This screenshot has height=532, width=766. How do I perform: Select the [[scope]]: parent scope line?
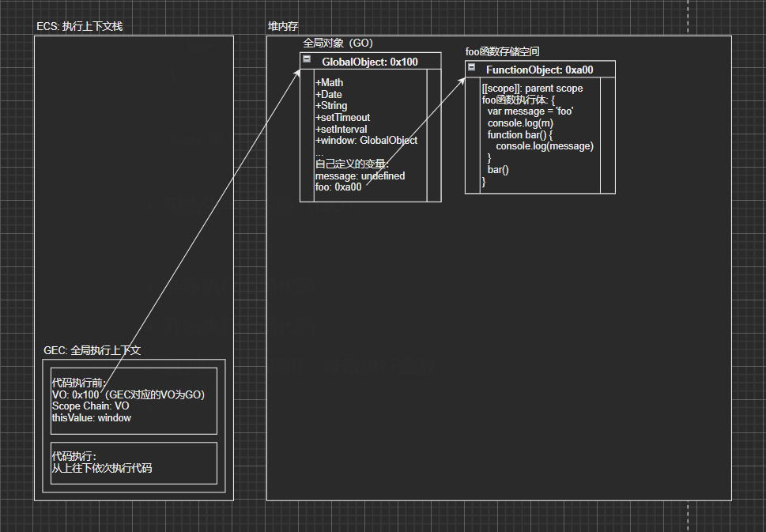click(533, 89)
